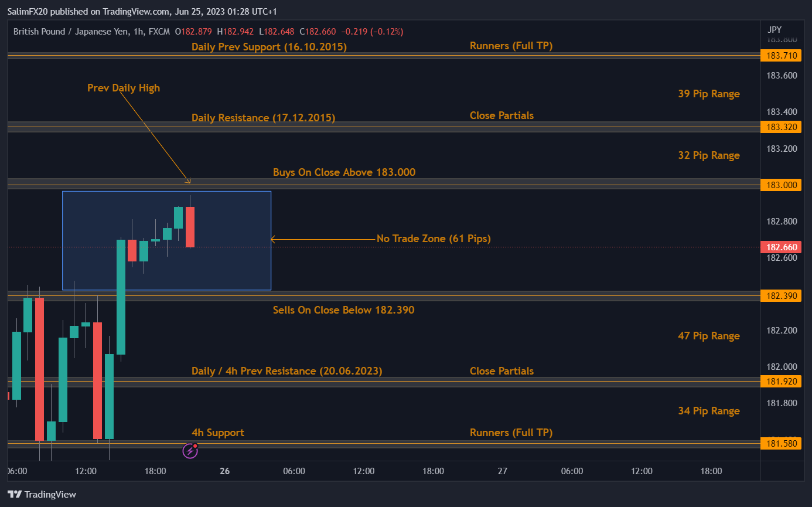The image size is (812, 507).
Task: Click the 'Buys On Close Above 183.000' text
Action: (x=344, y=172)
